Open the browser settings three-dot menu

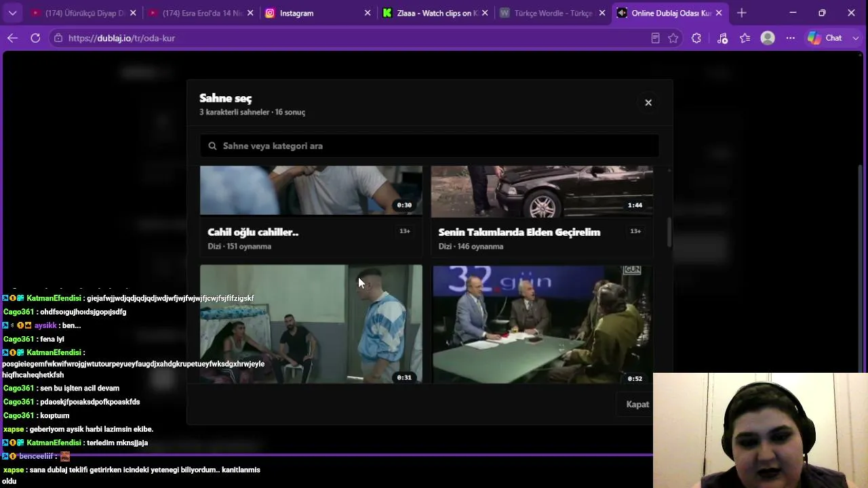(791, 38)
